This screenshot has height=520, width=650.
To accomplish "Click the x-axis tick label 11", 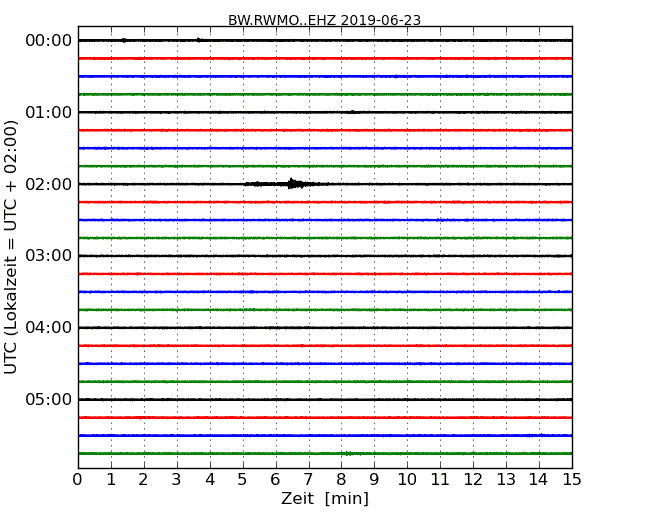I will pos(440,480).
